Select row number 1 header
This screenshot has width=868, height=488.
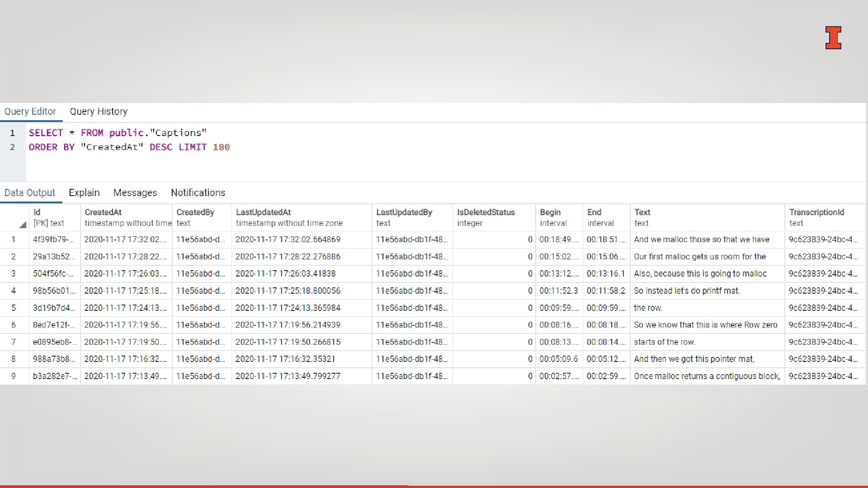pyautogui.click(x=14, y=240)
